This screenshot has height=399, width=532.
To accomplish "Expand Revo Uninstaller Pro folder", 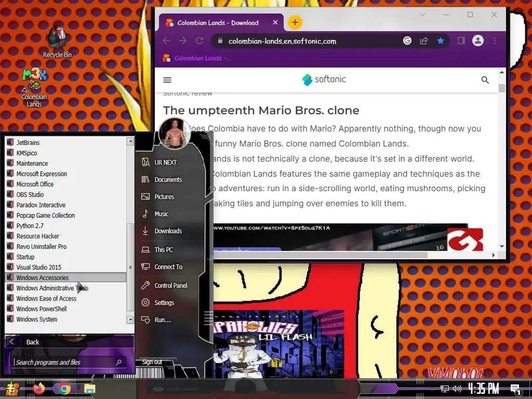I will click(x=66, y=247).
